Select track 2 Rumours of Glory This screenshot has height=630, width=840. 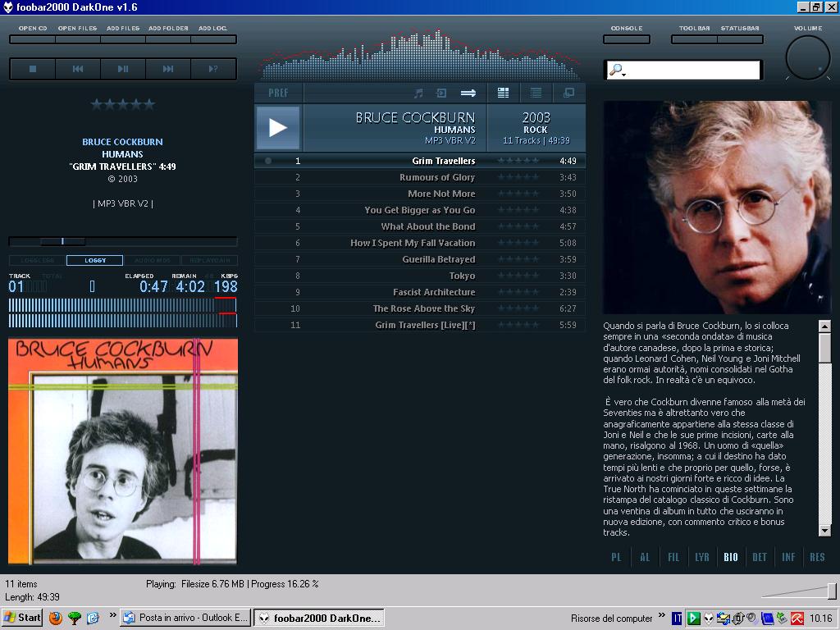pyautogui.click(x=420, y=177)
